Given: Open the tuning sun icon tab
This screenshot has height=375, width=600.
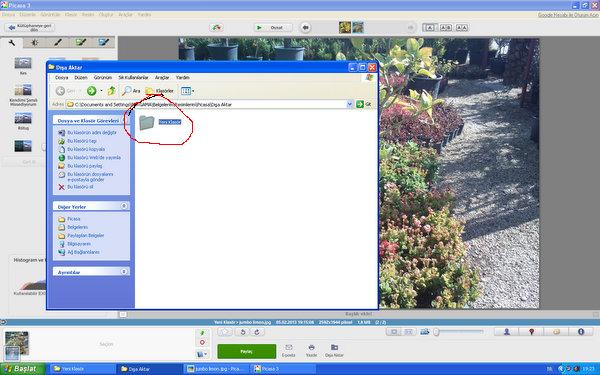Looking at the screenshot, I should coord(34,42).
